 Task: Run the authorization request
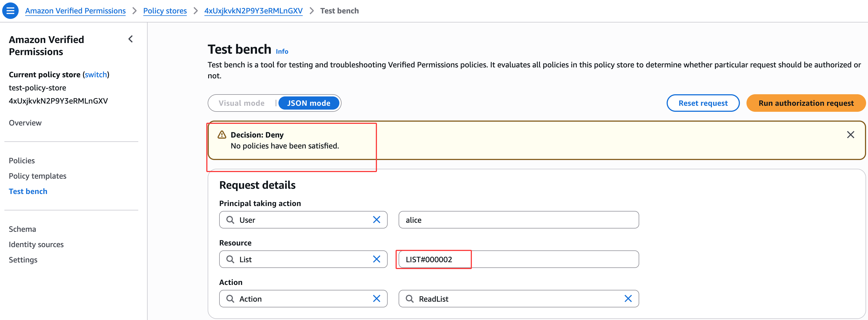pos(806,103)
